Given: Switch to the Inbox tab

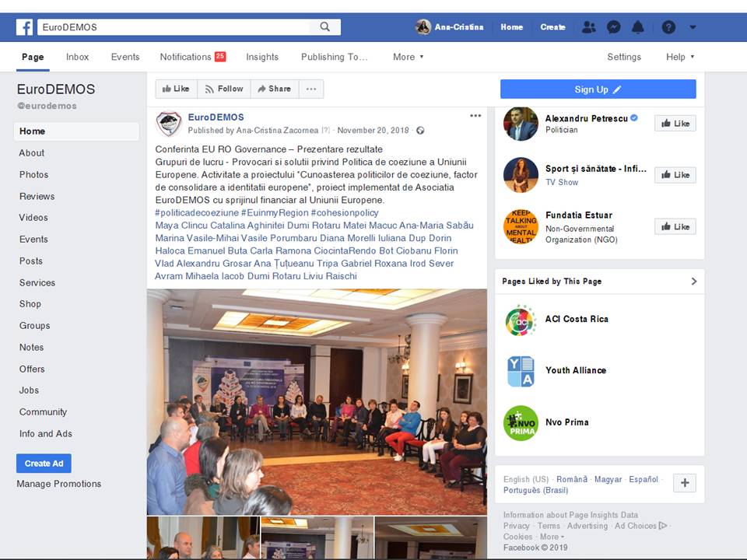Looking at the screenshot, I should pyautogui.click(x=77, y=57).
